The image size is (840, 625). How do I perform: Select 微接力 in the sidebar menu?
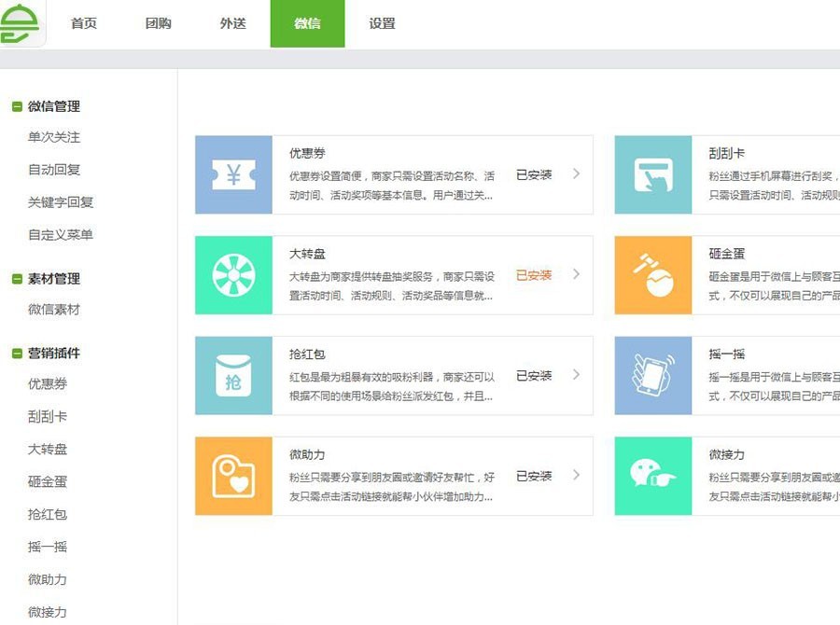48,612
